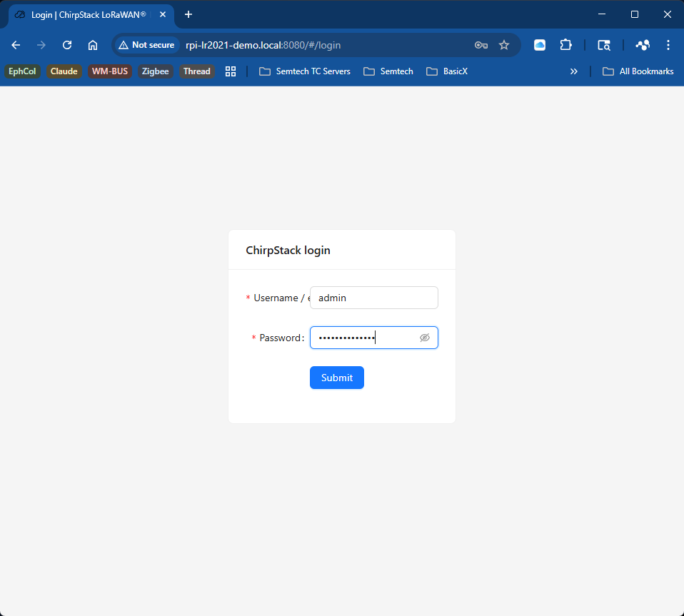Click the ChirpStack login heading
Screen dimensions: 684x616
click(x=288, y=251)
